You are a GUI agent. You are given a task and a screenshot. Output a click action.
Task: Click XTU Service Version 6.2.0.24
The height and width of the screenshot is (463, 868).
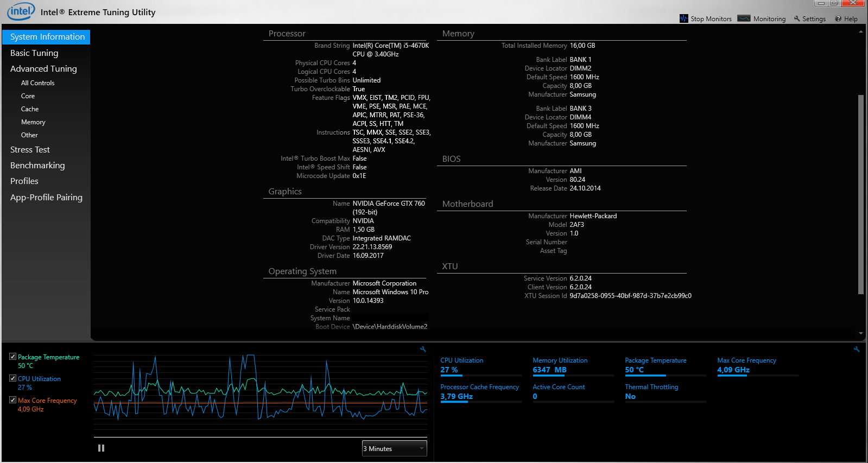click(x=580, y=278)
